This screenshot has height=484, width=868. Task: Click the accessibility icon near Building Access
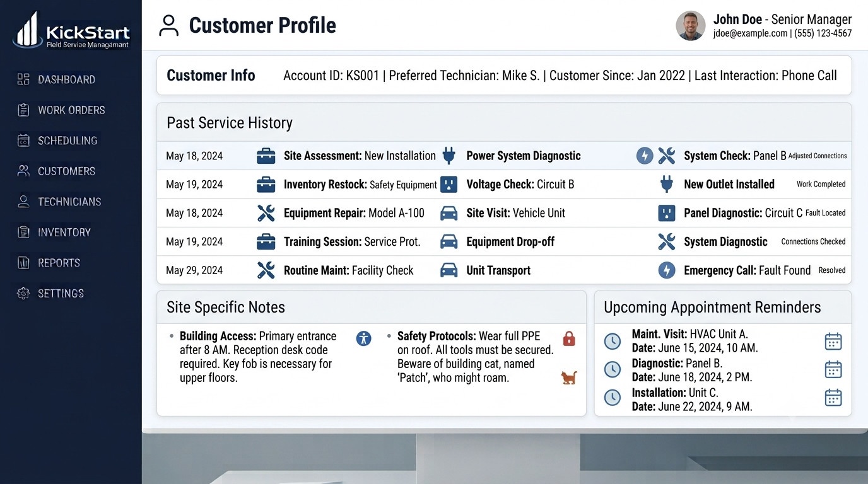click(364, 338)
